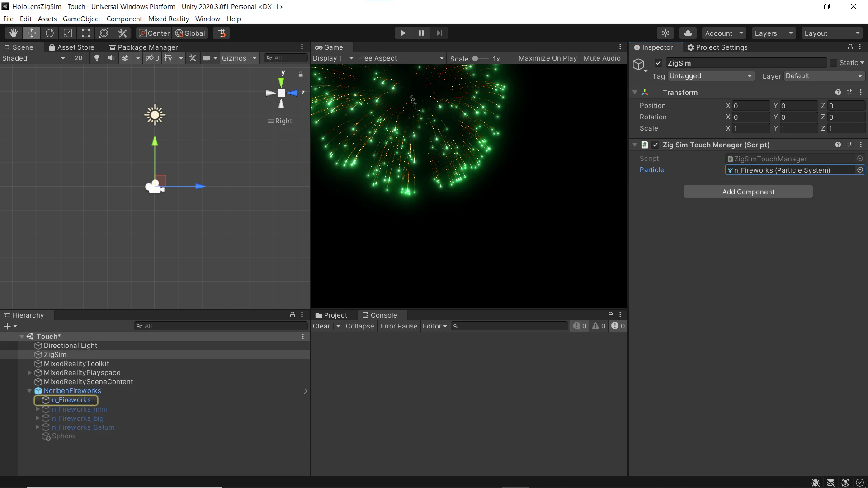Toggle ZigSim active checkbox
This screenshot has height=488, width=868.
click(x=658, y=63)
